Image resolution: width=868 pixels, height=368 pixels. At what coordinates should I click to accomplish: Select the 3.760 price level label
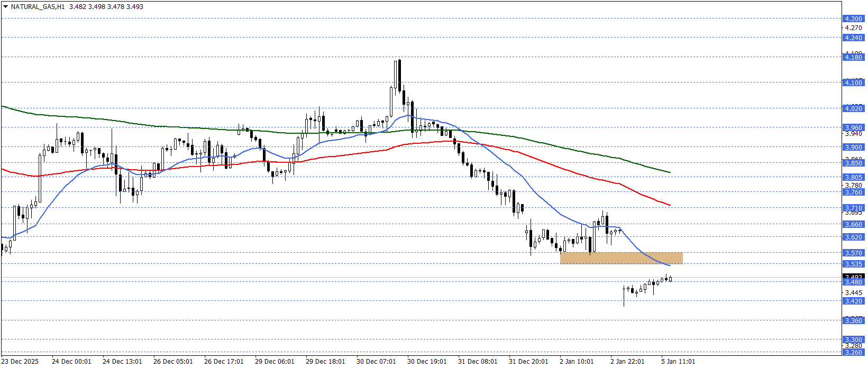[853, 192]
